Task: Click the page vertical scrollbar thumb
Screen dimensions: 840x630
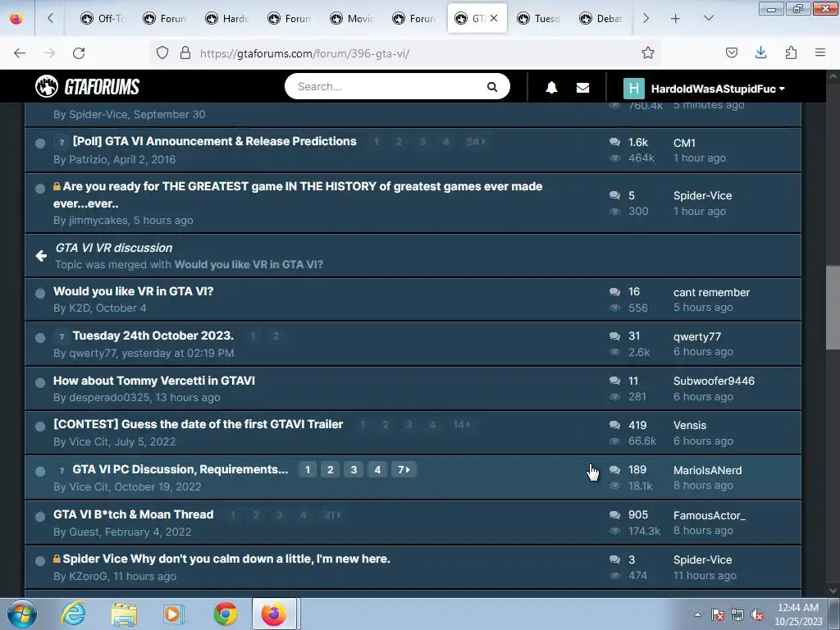Action: (x=833, y=308)
